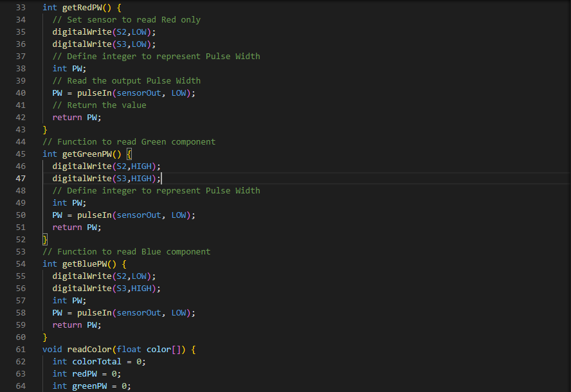Click the getRedPW function name
This screenshot has height=392, width=571.
pyautogui.click(x=84, y=8)
